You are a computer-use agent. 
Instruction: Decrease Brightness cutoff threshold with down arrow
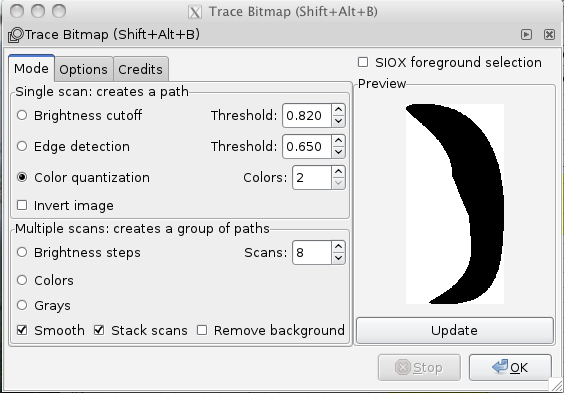click(338, 121)
